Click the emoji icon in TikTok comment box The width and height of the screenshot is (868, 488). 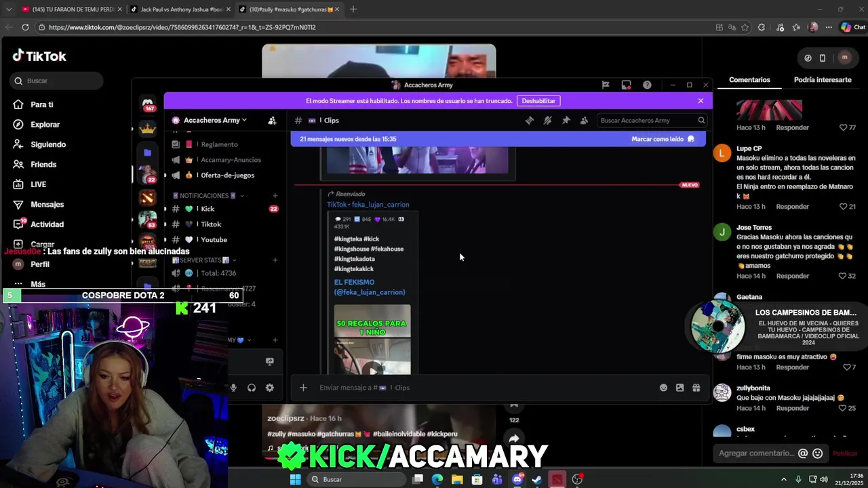[818, 453]
